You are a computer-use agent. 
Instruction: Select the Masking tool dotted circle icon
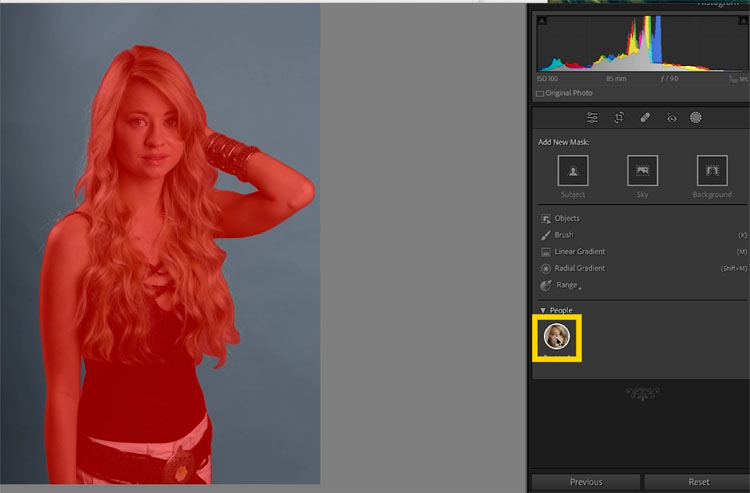(695, 118)
